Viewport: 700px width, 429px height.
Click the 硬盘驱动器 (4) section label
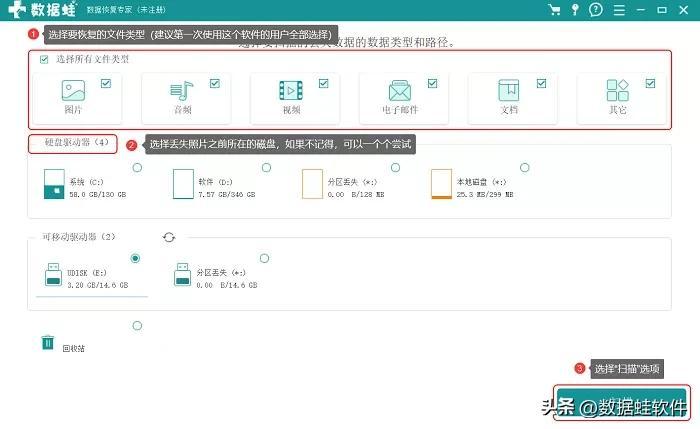point(77,142)
